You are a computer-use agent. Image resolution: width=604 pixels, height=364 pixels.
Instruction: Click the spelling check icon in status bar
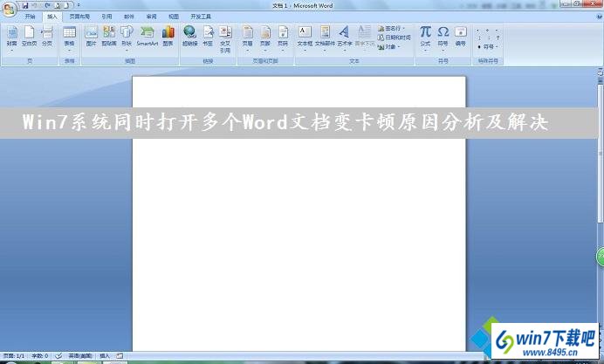pyautogui.click(x=58, y=356)
